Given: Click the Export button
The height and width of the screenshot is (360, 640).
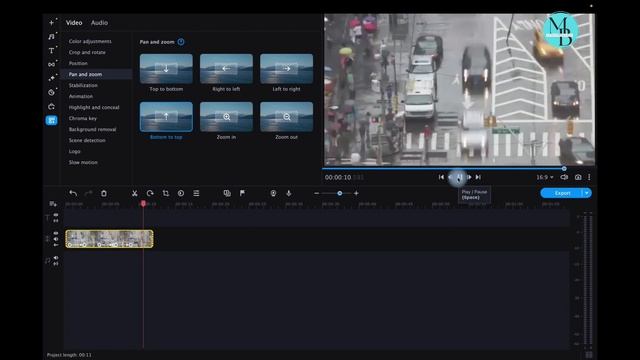Looking at the screenshot, I should (562, 193).
